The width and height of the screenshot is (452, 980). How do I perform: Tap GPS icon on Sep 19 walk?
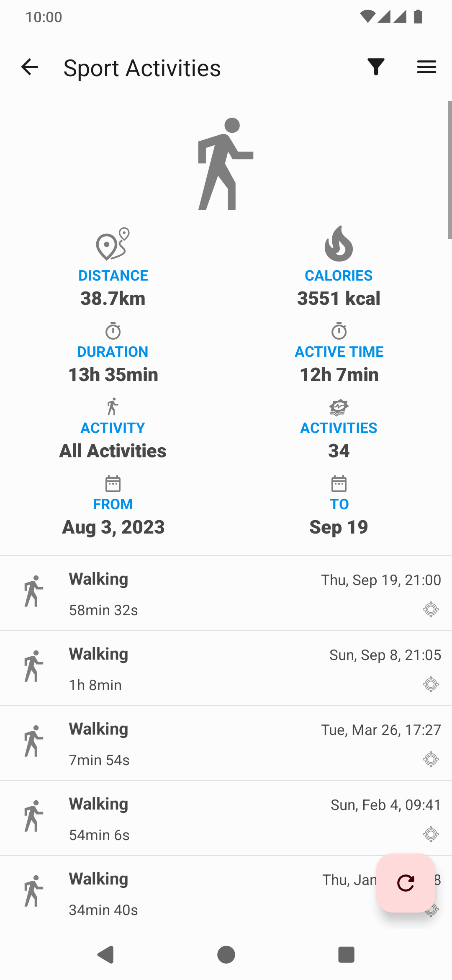click(x=431, y=609)
